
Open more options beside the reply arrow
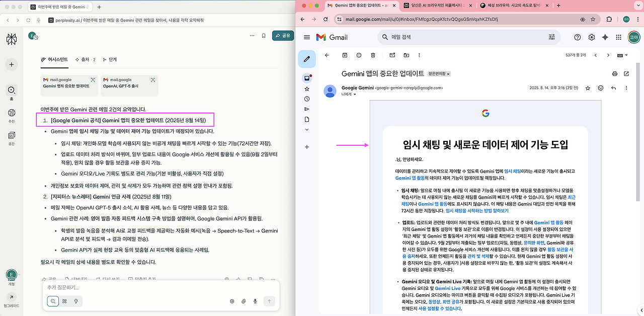click(x=625, y=88)
